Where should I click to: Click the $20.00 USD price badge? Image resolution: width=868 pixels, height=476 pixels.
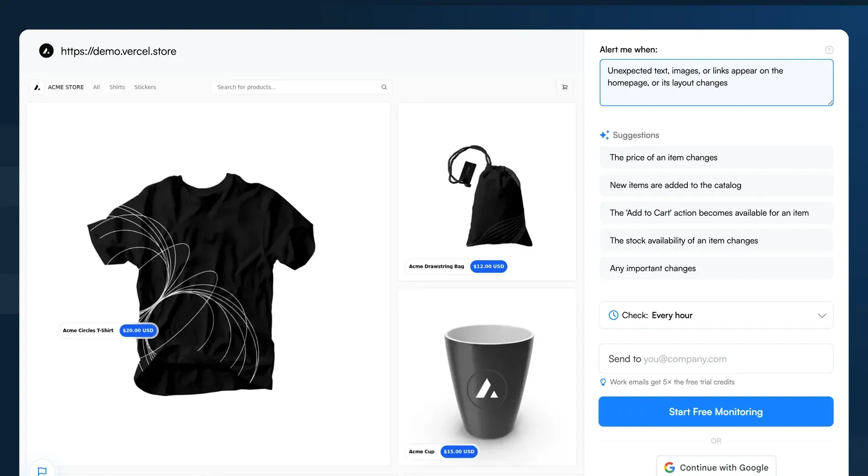pos(138,330)
